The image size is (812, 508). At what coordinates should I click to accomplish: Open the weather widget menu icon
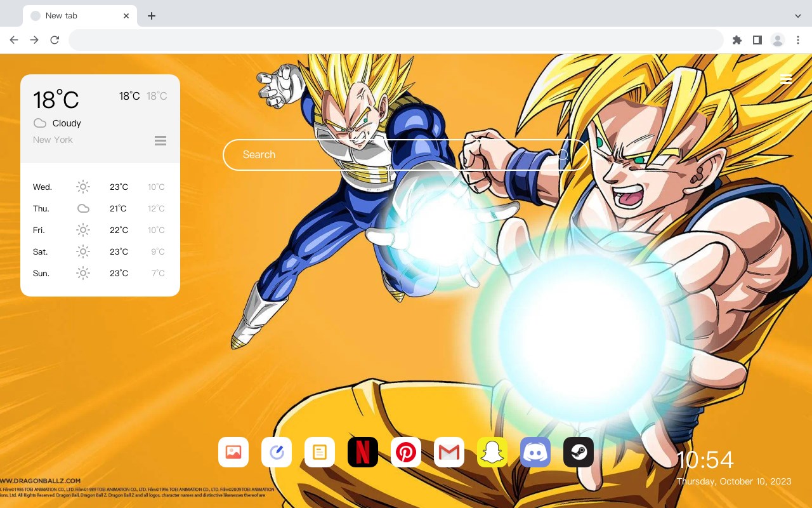[160, 140]
